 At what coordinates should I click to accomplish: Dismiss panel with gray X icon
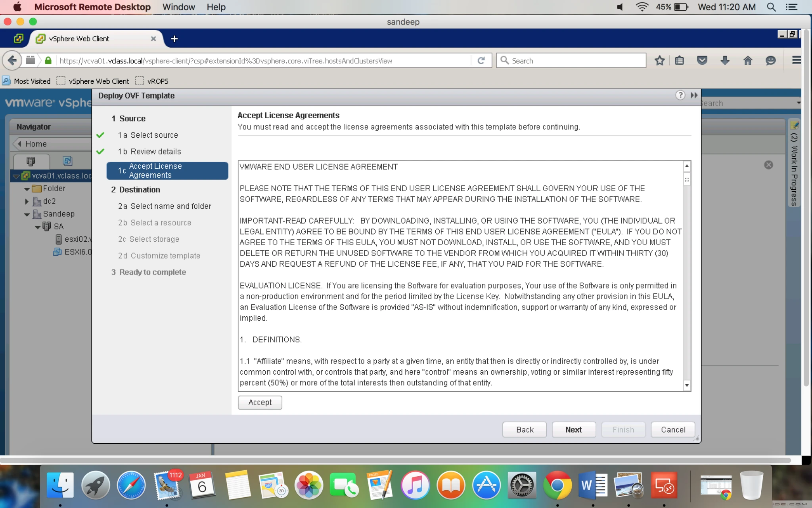coord(768,165)
